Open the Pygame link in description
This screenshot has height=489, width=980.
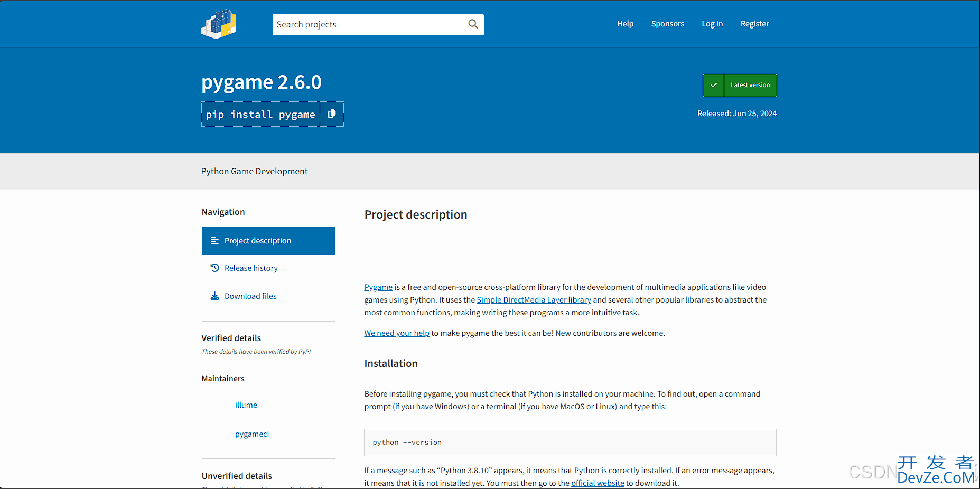(x=378, y=287)
